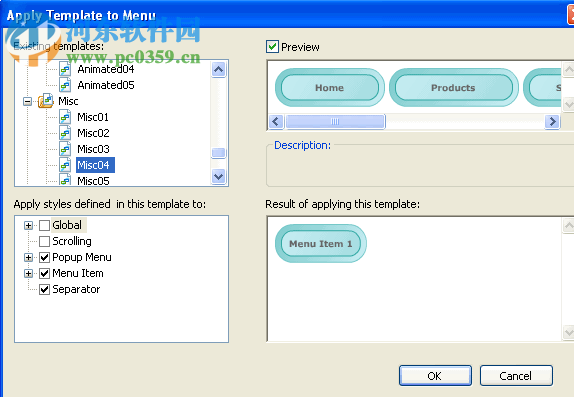Click the Home preview menu button
574x397 pixels.
(329, 88)
